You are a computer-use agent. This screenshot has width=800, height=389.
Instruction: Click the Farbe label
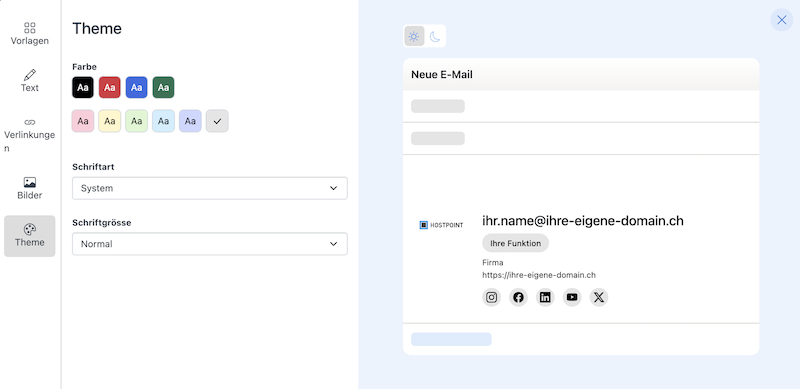click(84, 67)
